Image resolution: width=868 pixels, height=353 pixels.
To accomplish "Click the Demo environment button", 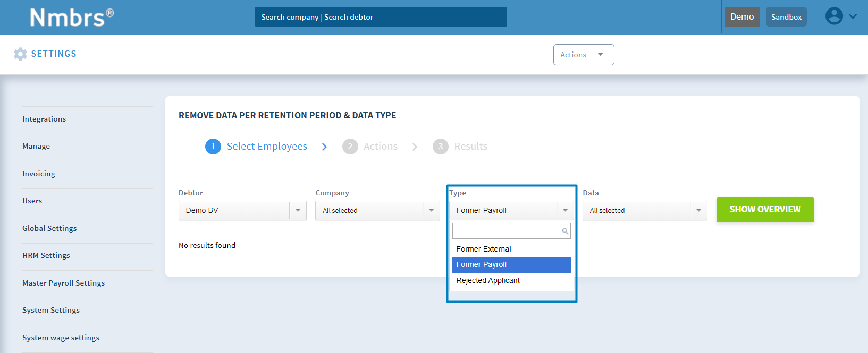I will click(742, 16).
